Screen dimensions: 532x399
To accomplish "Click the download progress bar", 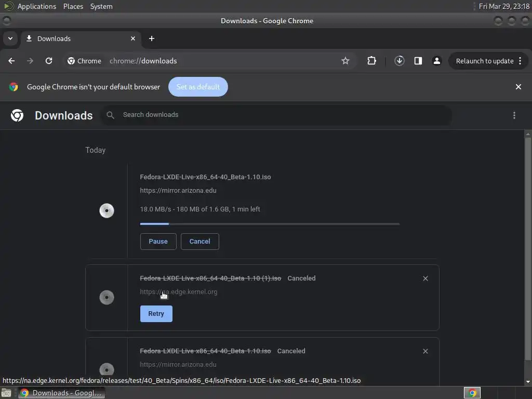I will click(x=270, y=224).
